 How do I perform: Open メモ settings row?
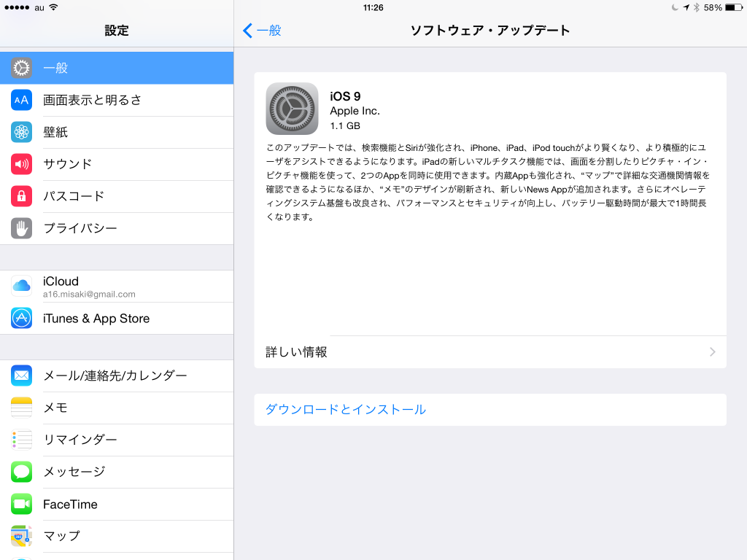click(x=117, y=408)
